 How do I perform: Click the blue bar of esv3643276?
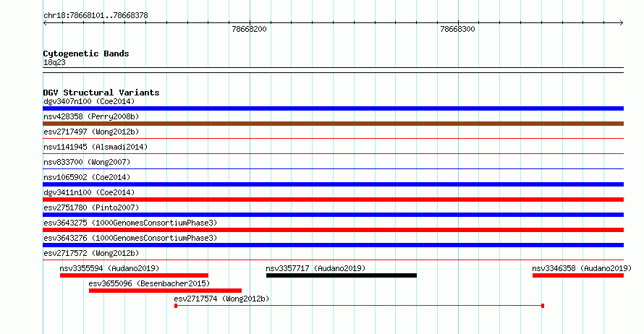click(333, 245)
